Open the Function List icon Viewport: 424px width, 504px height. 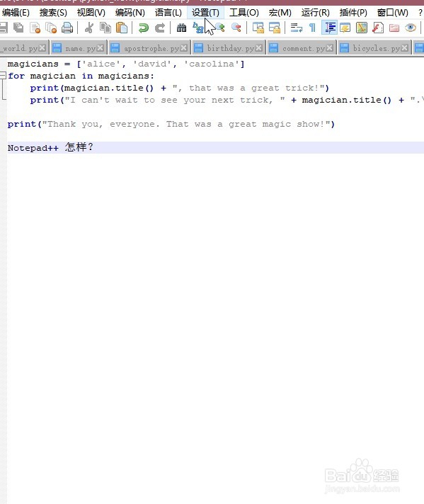pos(378,28)
